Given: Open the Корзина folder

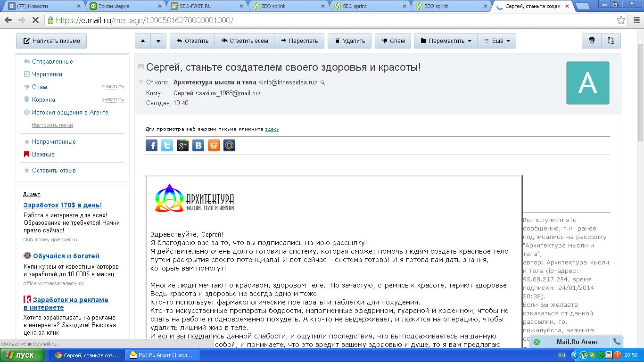Looking at the screenshot, I should [43, 100].
